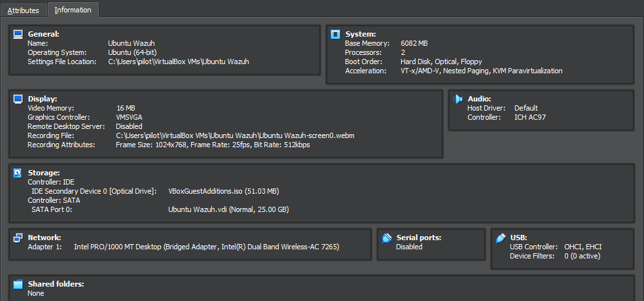Click the 16 MB video memory value
The image size is (644, 301).
pyautogui.click(x=126, y=108)
